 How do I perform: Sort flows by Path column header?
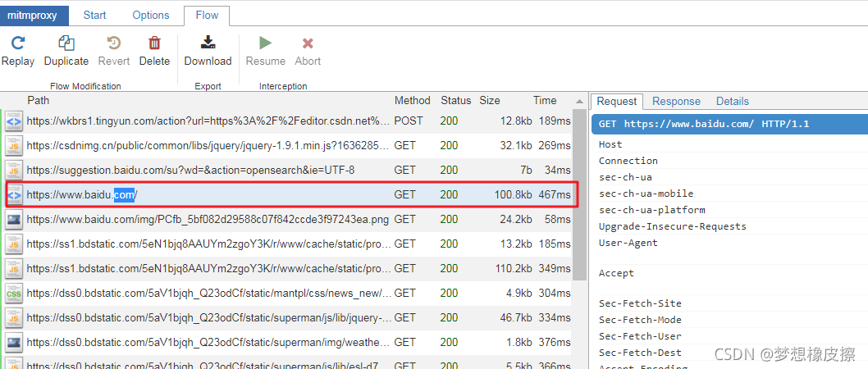(x=39, y=101)
